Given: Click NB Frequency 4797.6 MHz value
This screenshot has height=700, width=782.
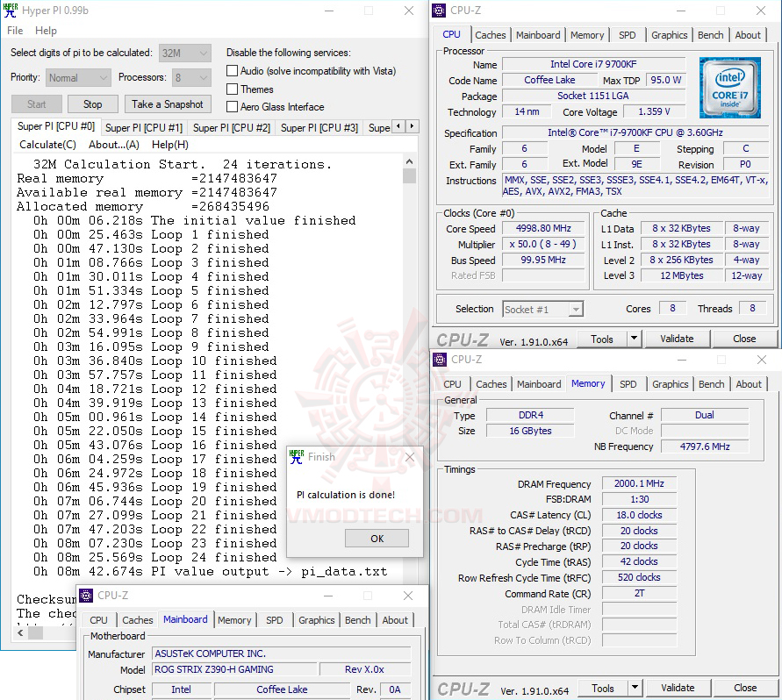Looking at the screenshot, I should point(705,446).
